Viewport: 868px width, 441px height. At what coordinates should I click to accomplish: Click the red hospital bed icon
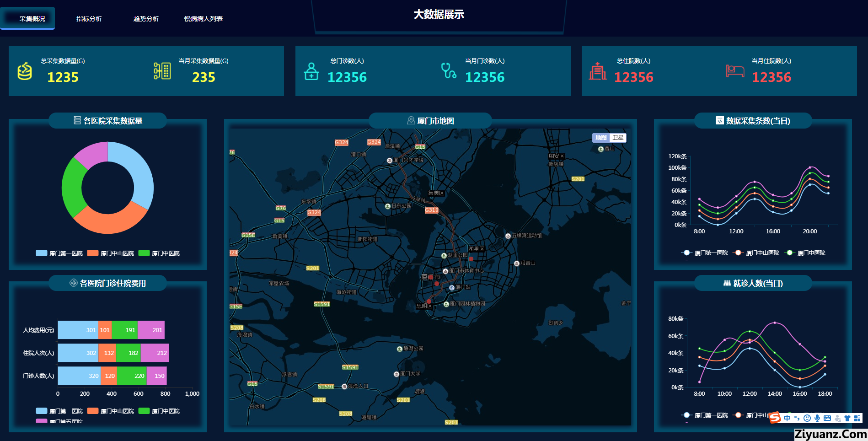coord(735,71)
